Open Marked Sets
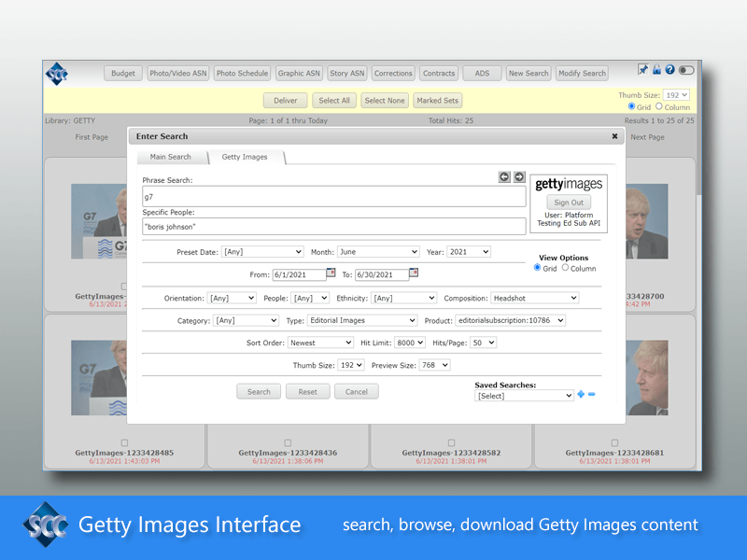747x560 pixels. click(437, 101)
